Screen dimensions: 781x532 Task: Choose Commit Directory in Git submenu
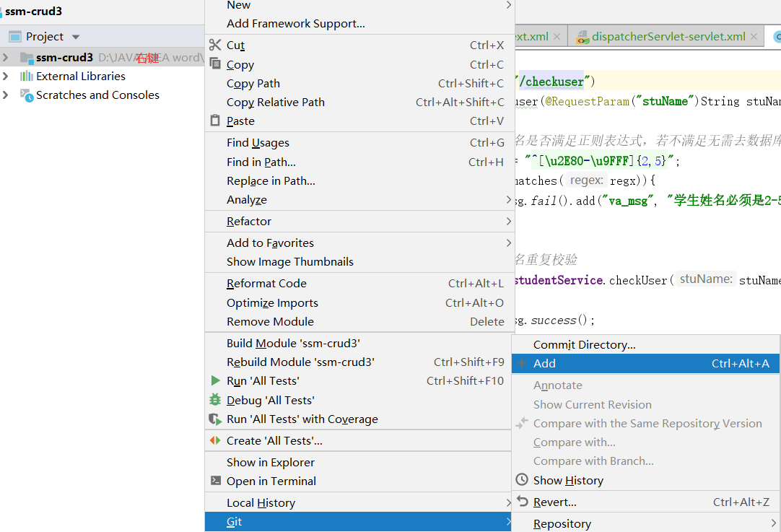click(x=645, y=345)
